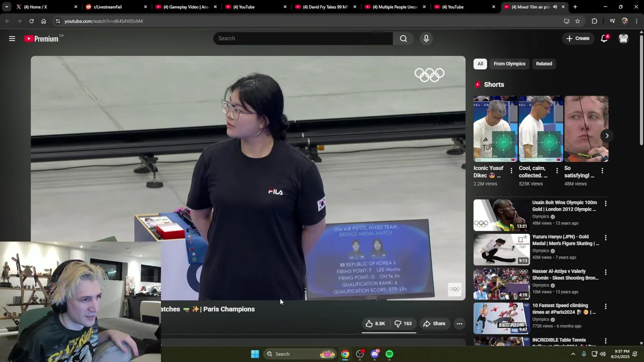Open the Skeet Shooting video thumbnail

pos(501,284)
